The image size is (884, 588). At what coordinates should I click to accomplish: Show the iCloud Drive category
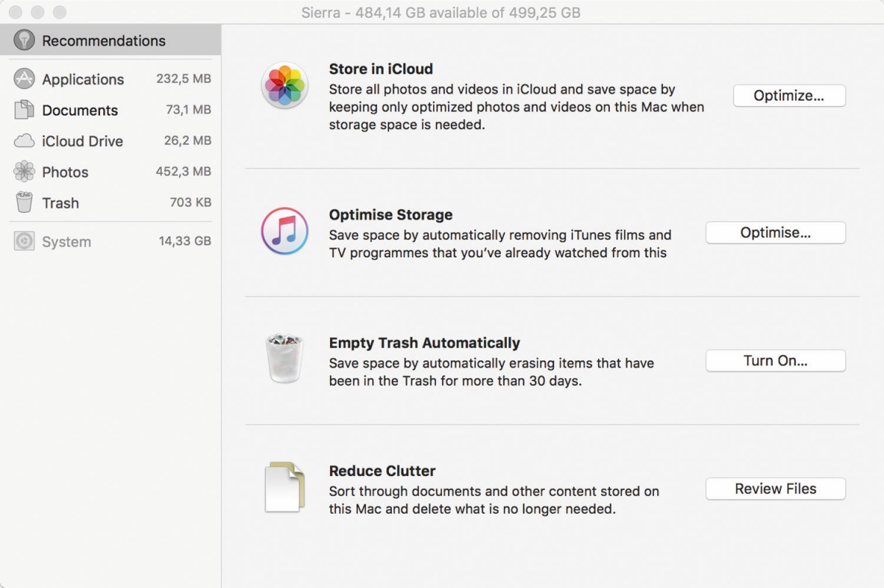point(110,141)
